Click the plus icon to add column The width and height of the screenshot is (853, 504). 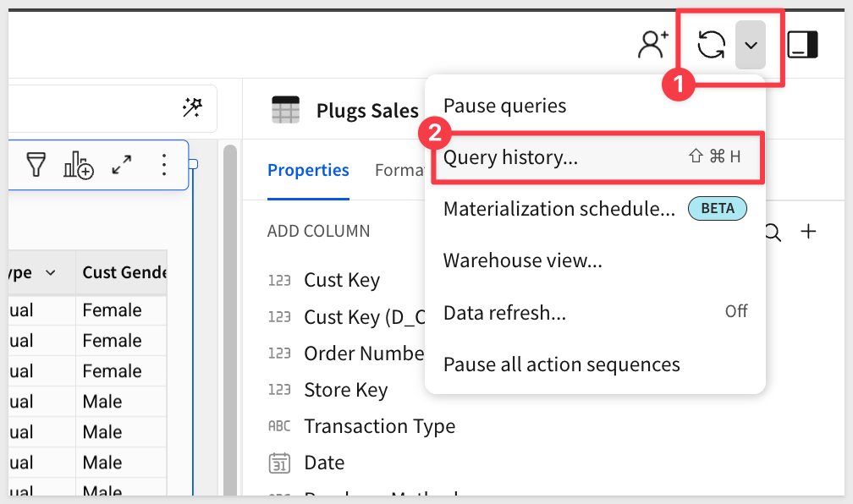click(809, 232)
